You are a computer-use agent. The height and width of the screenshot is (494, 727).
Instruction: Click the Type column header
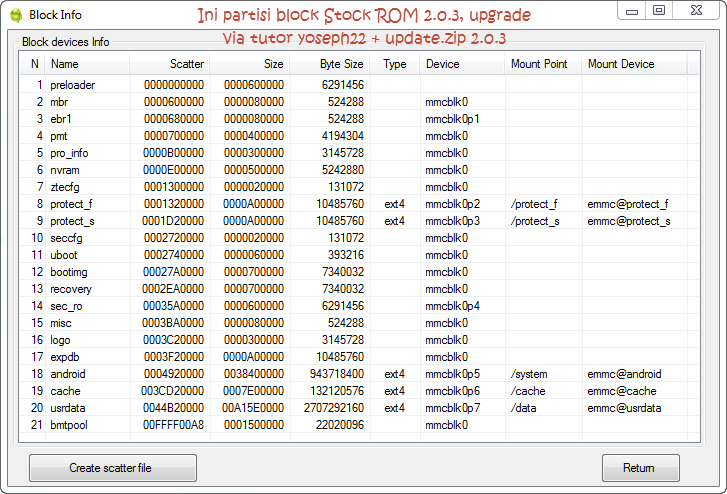[395, 64]
